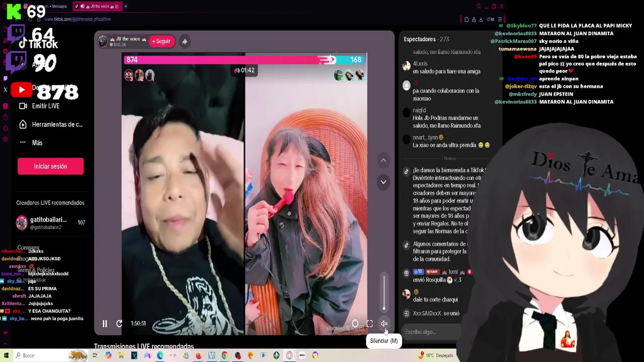Viewport: 644px width, 362px height.
Task: Open Herramientas de creador sidebar item
Action: click(50, 125)
